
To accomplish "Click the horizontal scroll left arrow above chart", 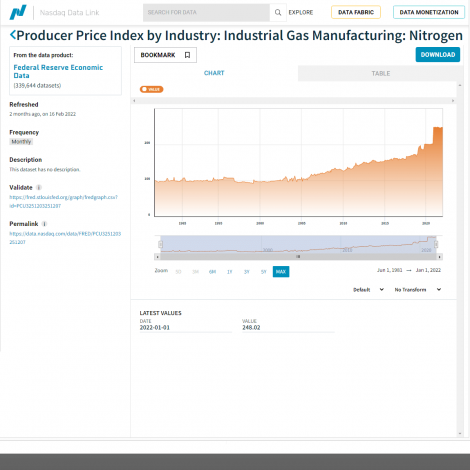I will click(x=134, y=100).
